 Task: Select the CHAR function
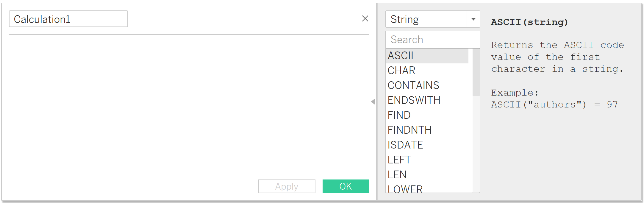[x=401, y=71]
